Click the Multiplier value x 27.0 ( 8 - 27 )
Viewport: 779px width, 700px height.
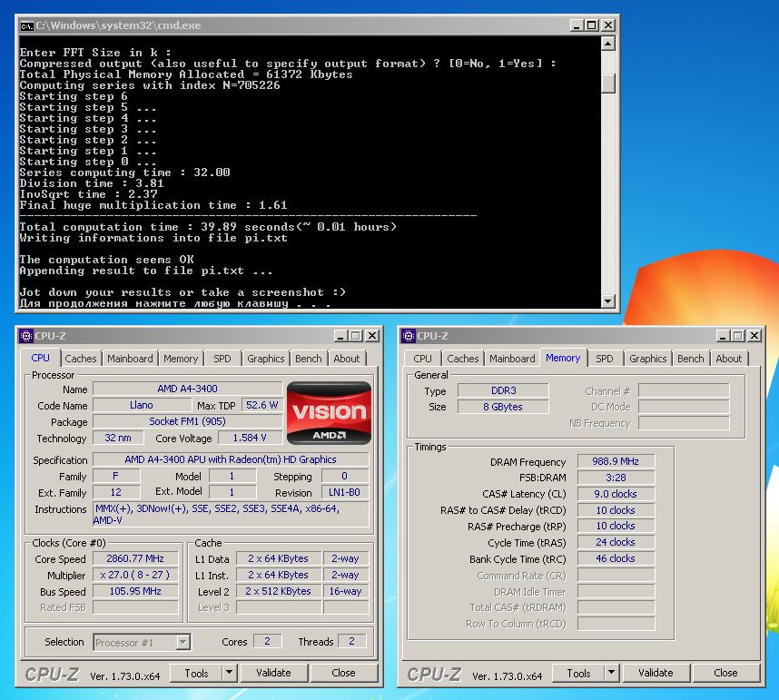[135, 575]
